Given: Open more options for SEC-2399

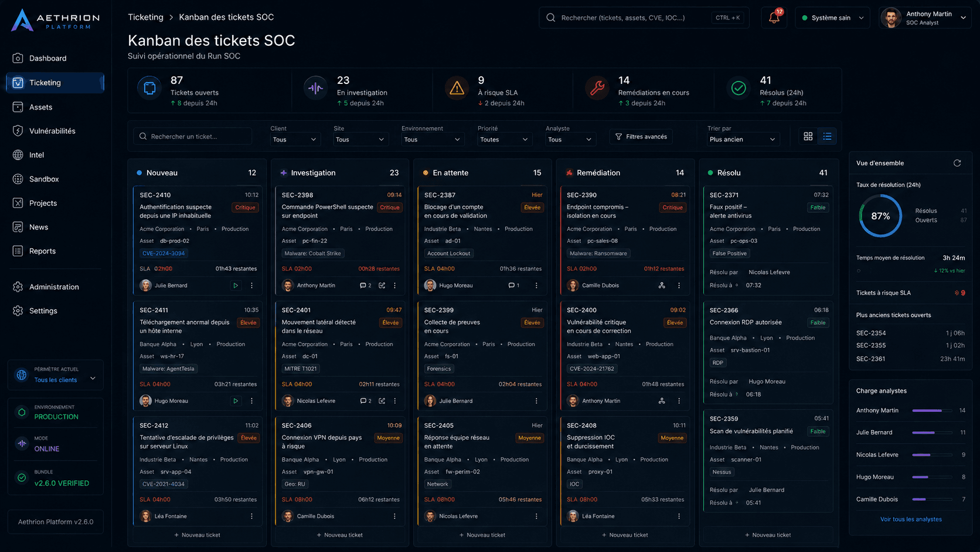Looking at the screenshot, I should (x=536, y=401).
